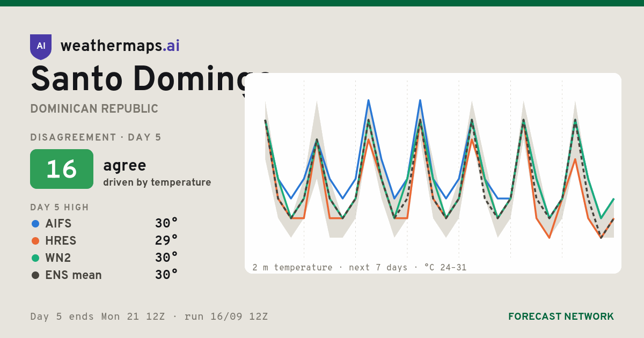The width and height of the screenshot is (644, 338).
Task: Click the blue AIFS legend dot
Action: coord(35,224)
